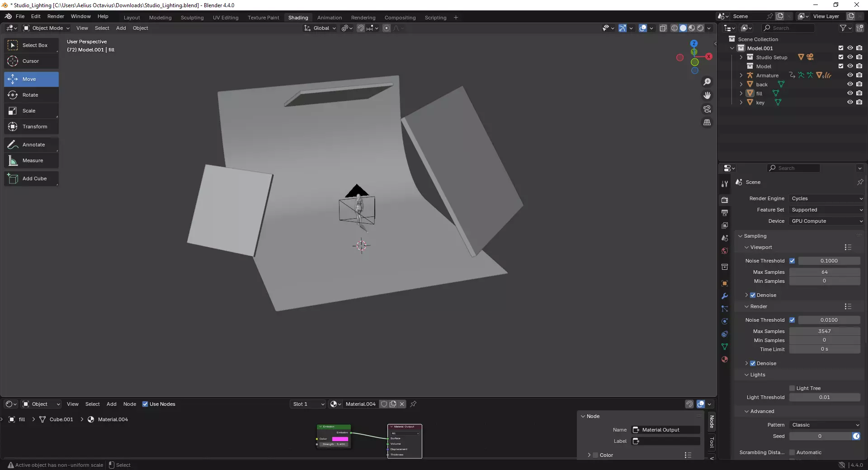
Task: Switch viewport to solid shading
Action: coord(683,28)
